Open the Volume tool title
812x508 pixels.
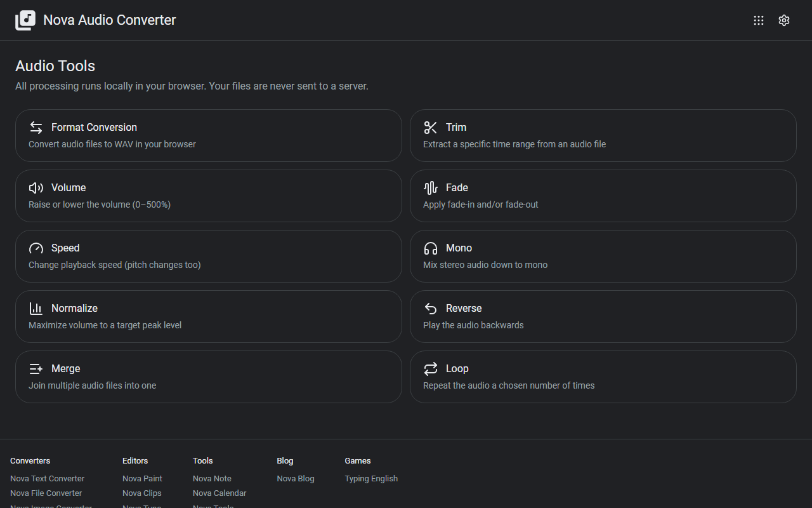point(69,188)
